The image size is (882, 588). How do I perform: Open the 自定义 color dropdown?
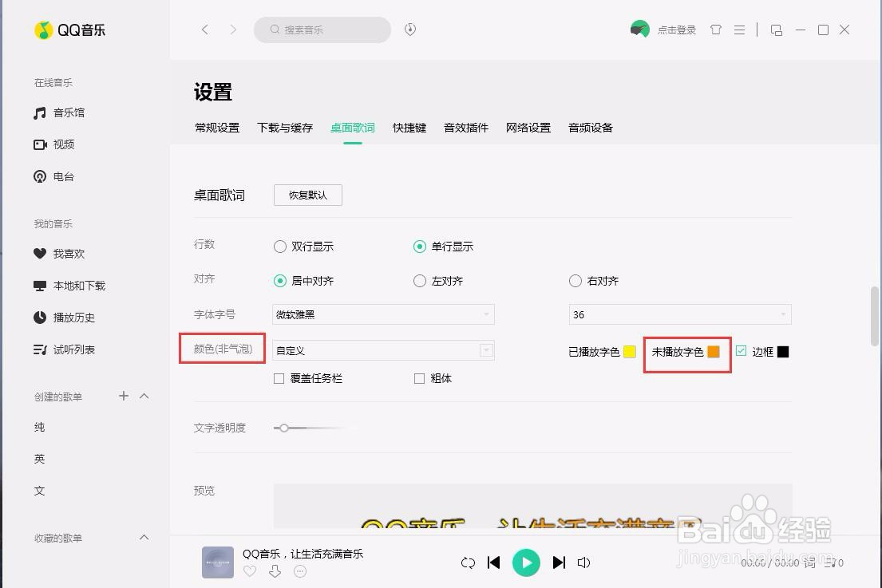[383, 349]
